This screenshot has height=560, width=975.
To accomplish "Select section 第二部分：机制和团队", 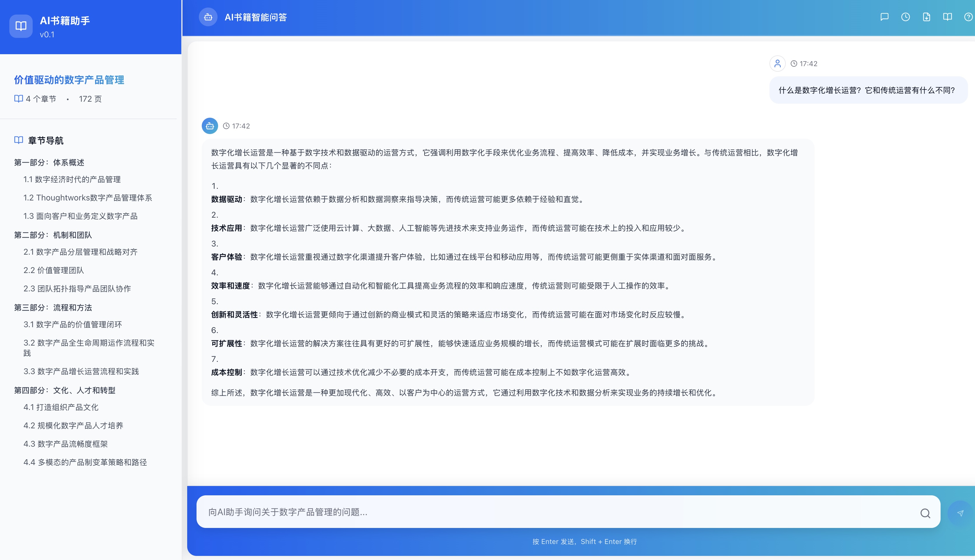I will pos(53,235).
